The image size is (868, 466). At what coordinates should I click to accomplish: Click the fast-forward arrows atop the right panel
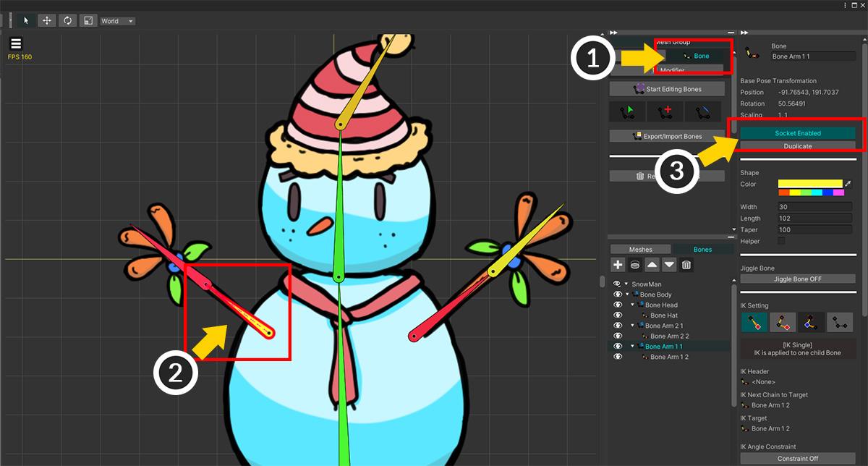point(744,33)
